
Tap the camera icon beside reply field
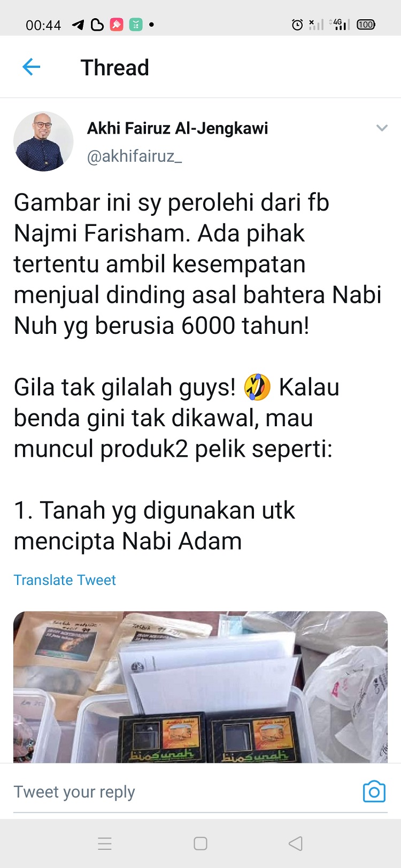(374, 792)
